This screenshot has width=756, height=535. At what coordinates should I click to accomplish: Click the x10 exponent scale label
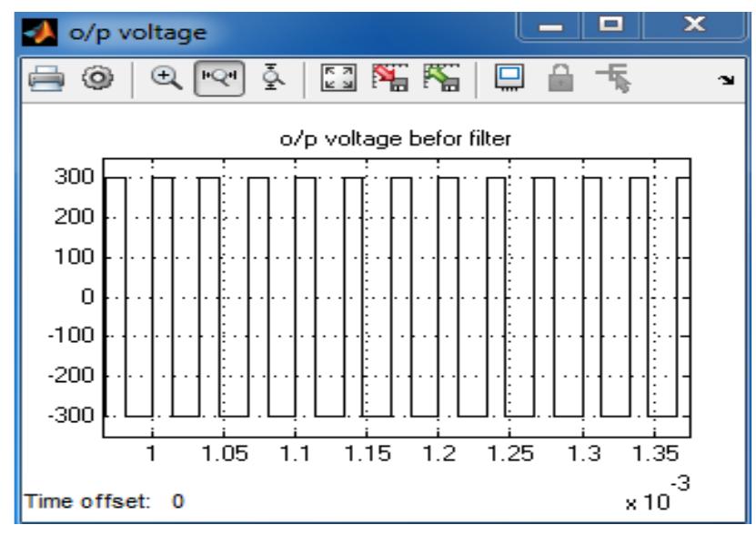tap(658, 494)
